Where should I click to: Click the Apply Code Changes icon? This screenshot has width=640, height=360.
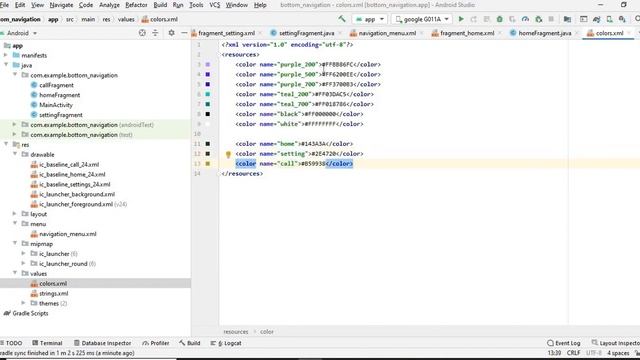coord(487,19)
